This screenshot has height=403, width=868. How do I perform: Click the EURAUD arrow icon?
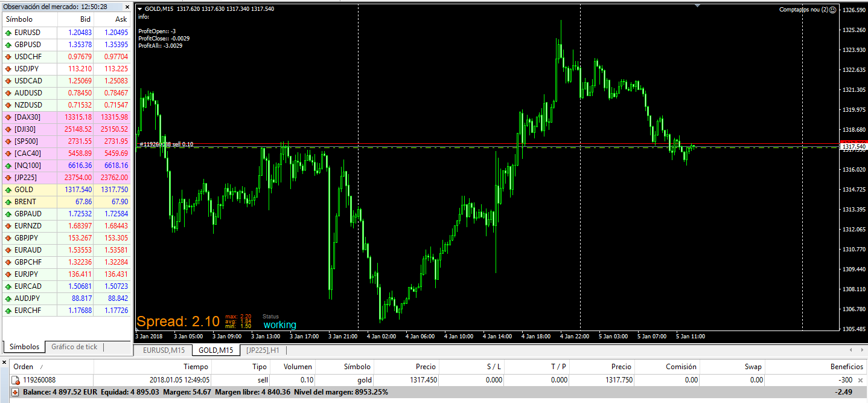[x=8, y=250]
